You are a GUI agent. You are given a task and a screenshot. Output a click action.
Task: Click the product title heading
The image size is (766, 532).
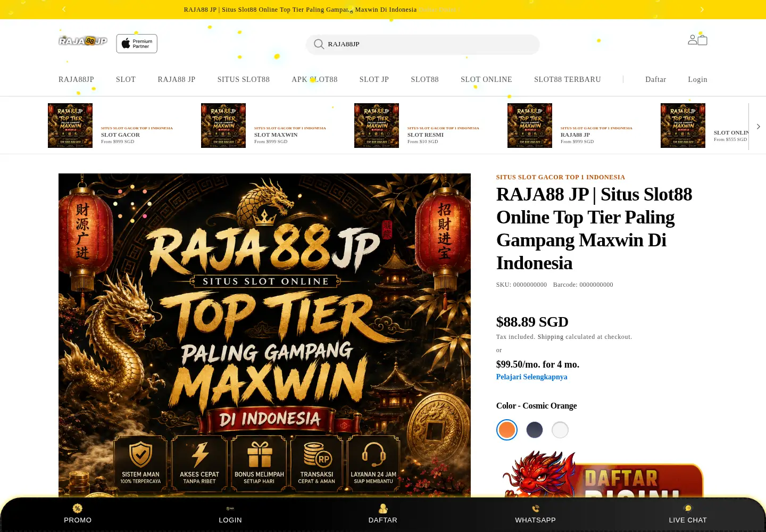coord(594,229)
